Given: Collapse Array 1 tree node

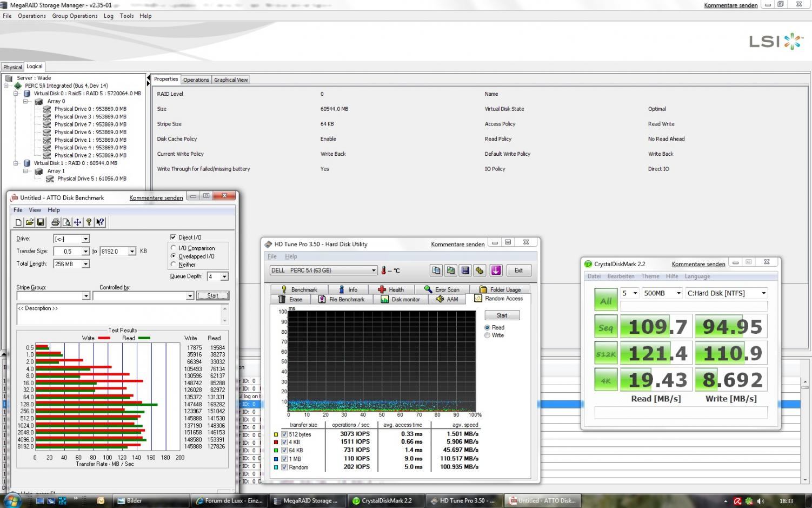Looking at the screenshot, I should 25,170.
